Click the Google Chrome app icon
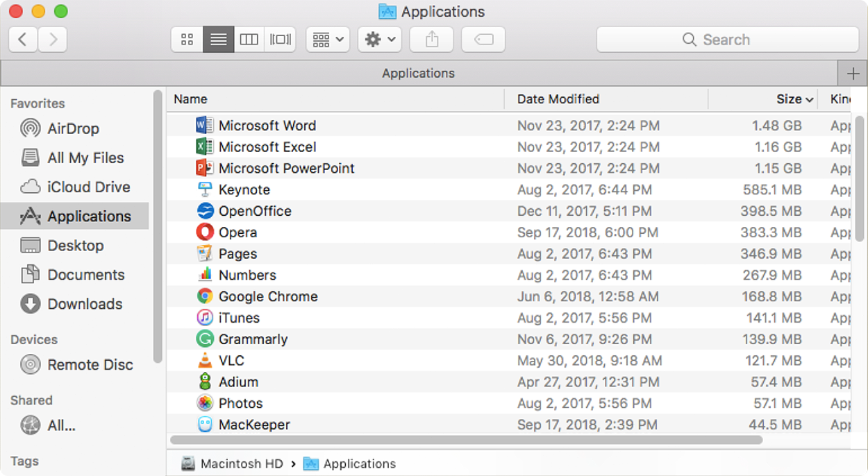This screenshot has height=476, width=868. [204, 296]
